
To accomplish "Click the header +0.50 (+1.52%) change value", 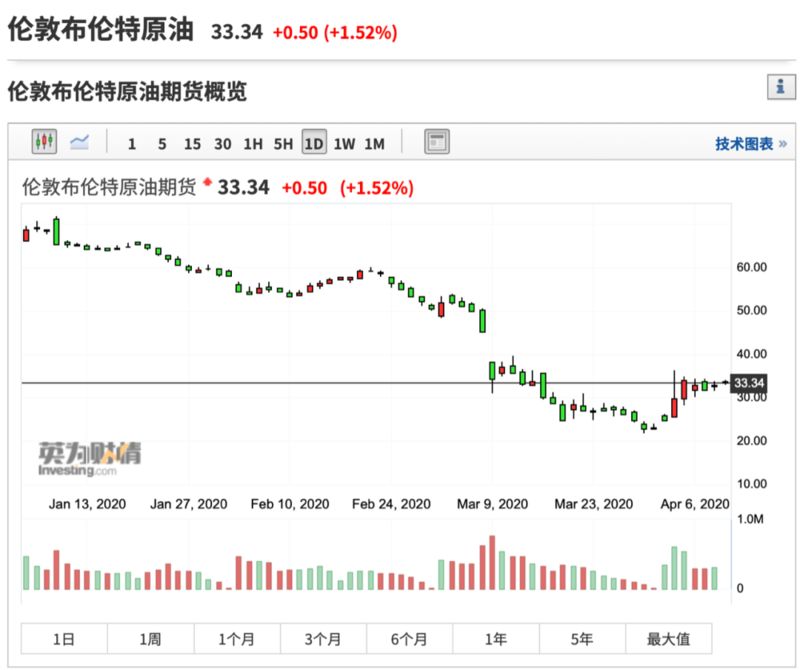I will tap(335, 32).
